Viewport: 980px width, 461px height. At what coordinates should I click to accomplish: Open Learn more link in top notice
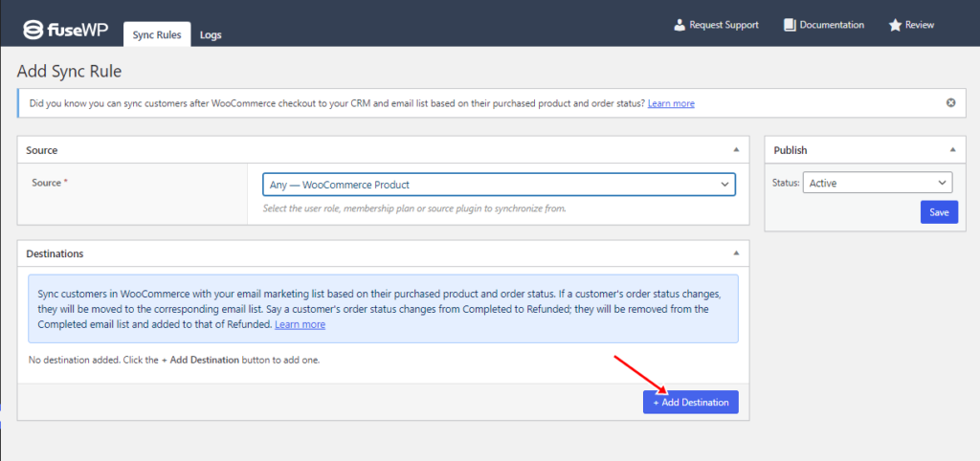(x=671, y=103)
